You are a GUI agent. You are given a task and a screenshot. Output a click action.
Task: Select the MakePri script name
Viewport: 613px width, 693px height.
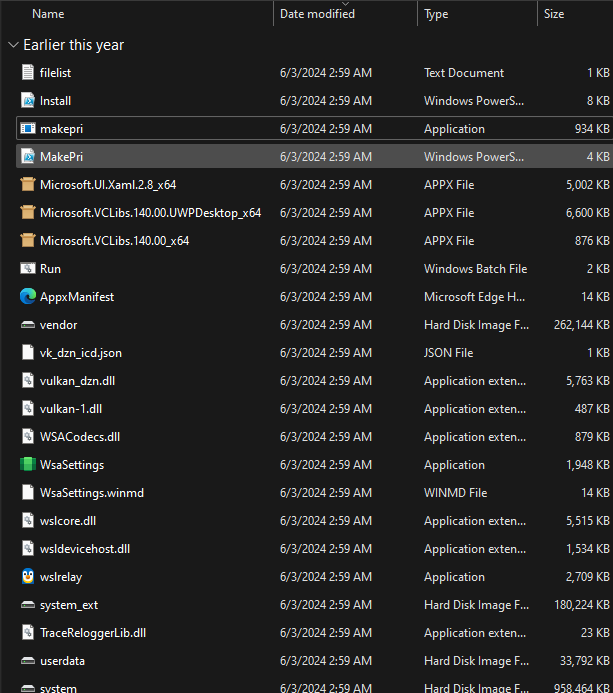pos(61,157)
